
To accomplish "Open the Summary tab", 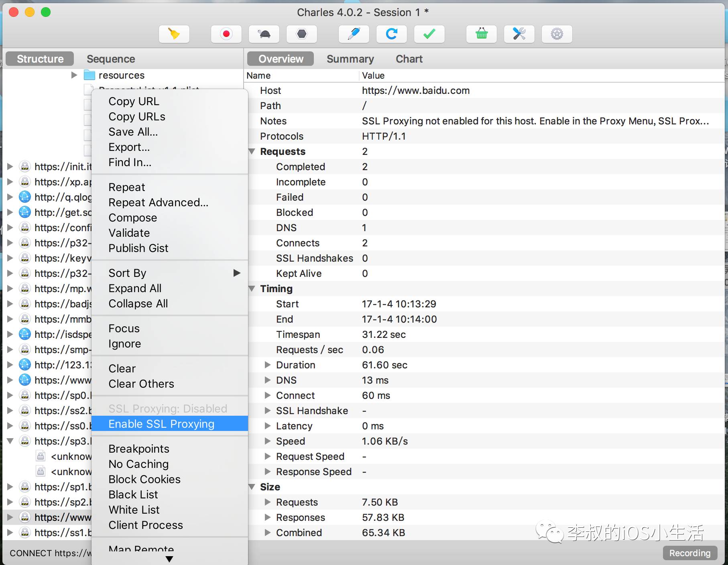I will pos(350,59).
